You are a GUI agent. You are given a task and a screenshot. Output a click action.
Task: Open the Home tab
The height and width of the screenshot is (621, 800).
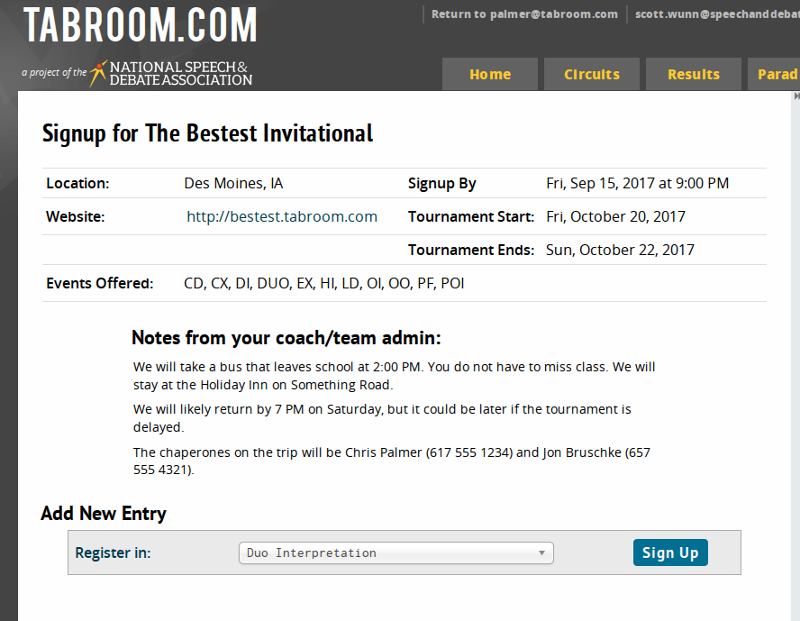pyautogui.click(x=490, y=74)
